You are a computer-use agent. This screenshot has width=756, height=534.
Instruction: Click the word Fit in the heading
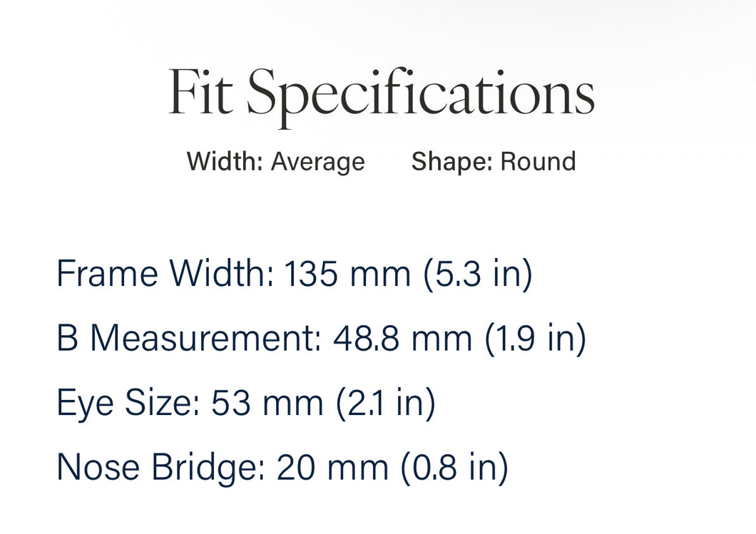[x=200, y=91]
